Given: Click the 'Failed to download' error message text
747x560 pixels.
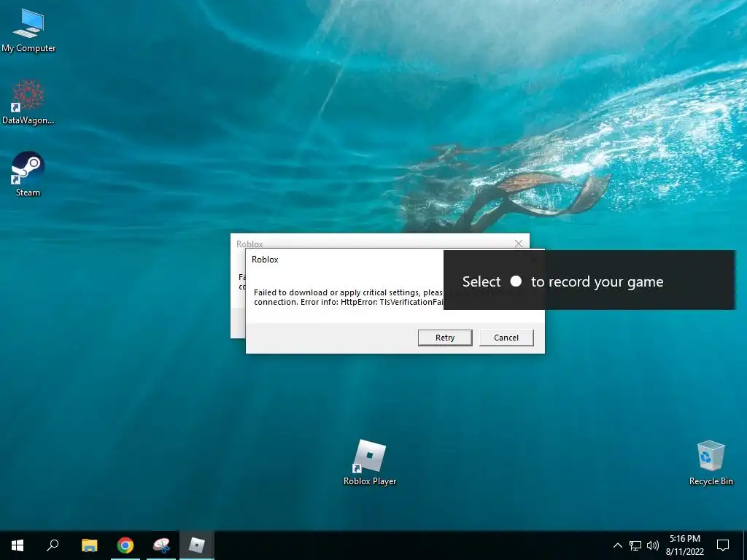Looking at the screenshot, I should click(349, 297).
